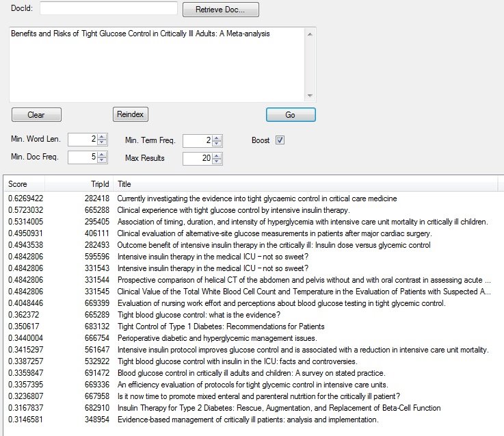The height and width of the screenshot is (436, 504).
Task: Click the Clear button
Action: pos(36,115)
